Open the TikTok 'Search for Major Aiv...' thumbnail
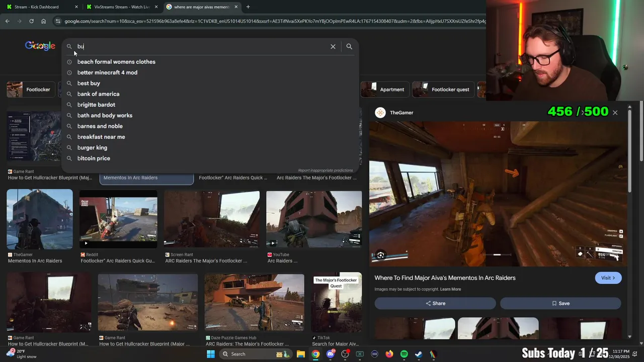Image resolution: width=644 pixels, height=362 pixels. (x=336, y=303)
